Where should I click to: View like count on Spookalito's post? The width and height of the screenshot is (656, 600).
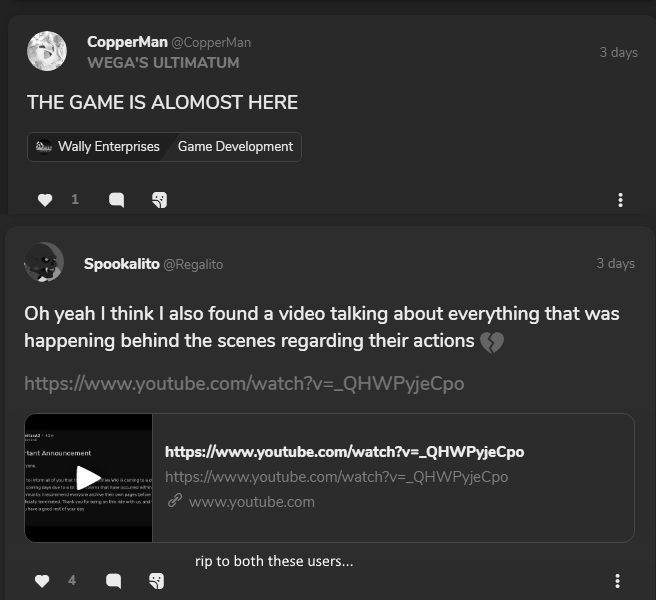pyautogui.click(x=72, y=580)
